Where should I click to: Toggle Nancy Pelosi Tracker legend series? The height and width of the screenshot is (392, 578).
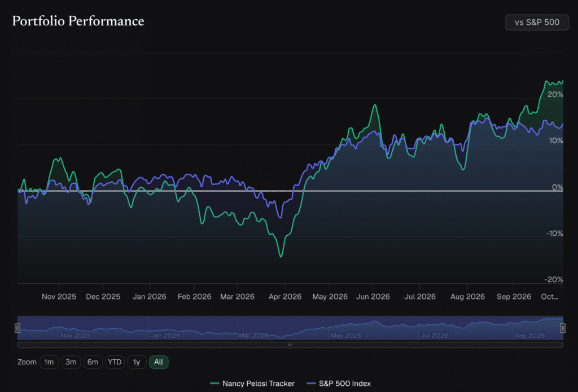click(252, 384)
